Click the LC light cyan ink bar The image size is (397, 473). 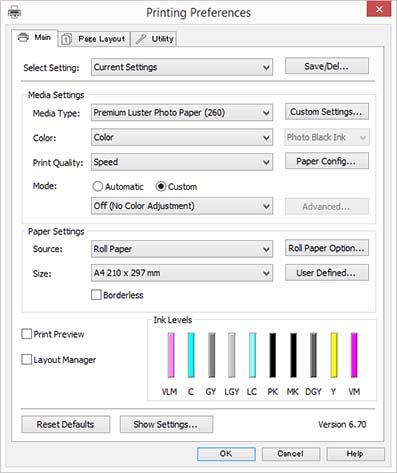pyautogui.click(x=252, y=355)
